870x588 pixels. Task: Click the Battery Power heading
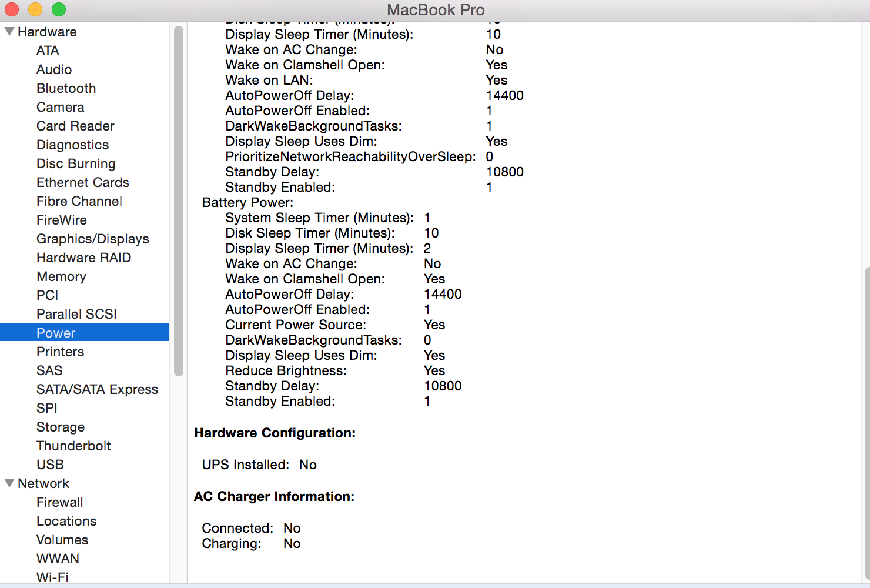[247, 202]
